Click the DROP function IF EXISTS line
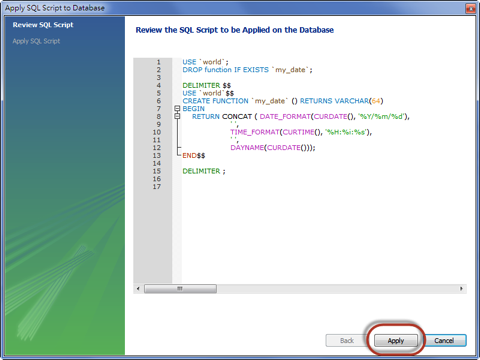Image resolution: width=480 pixels, height=360 pixels. (247, 70)
